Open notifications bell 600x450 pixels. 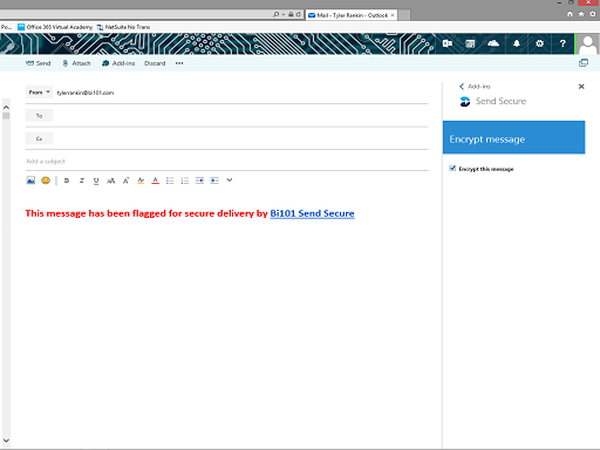point(517,44)
